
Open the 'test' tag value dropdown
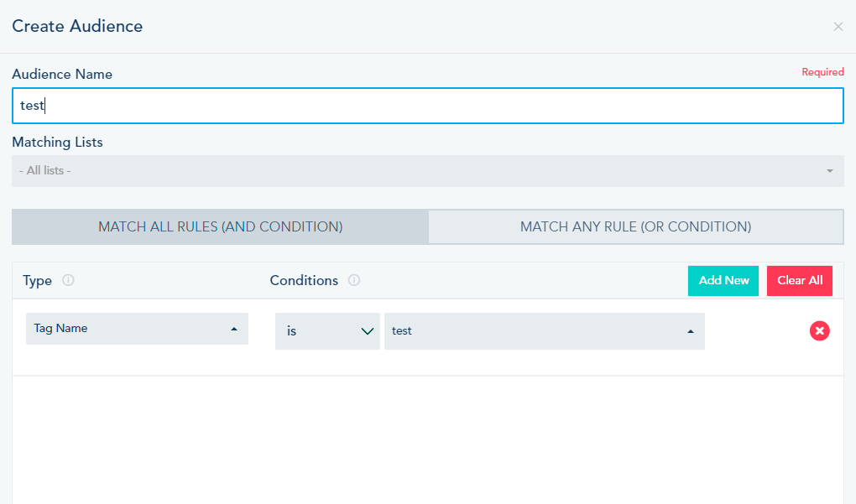pyautogui.click(x=545, y=331)
